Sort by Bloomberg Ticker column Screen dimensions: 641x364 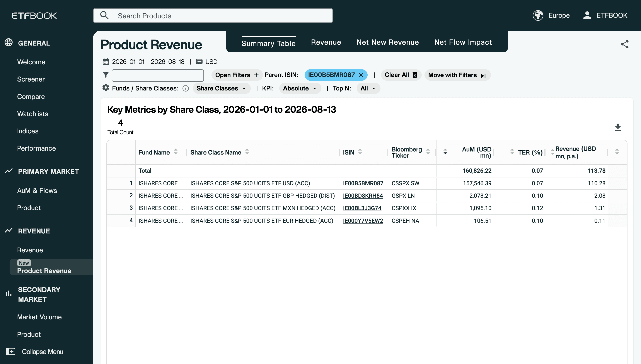tap(428, 152)
